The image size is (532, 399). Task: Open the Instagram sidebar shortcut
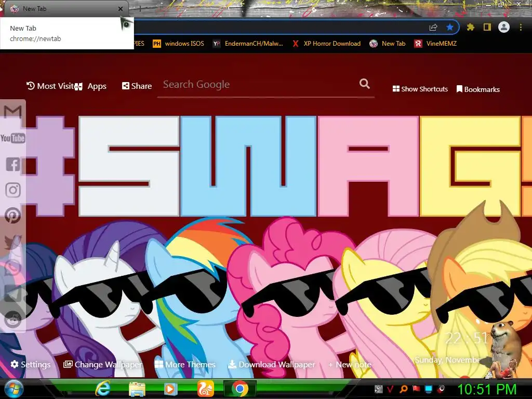tap(13, 190)
